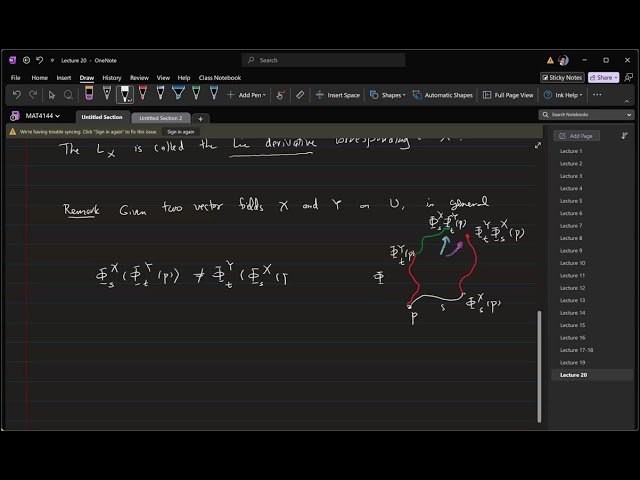The width and height of the screenshot is (640, 480).
Task: Add a new section with plus tab
Action: coord(200,119)
